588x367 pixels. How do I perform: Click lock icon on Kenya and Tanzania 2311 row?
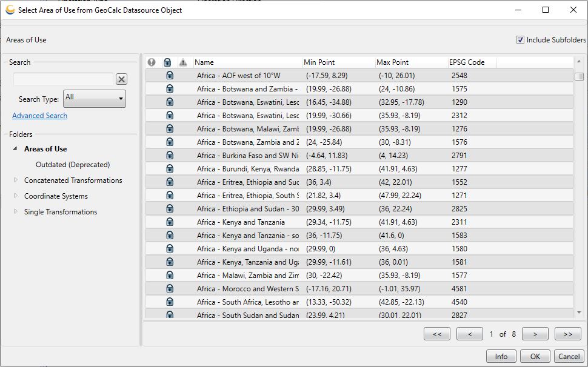[x=170, y=222]
